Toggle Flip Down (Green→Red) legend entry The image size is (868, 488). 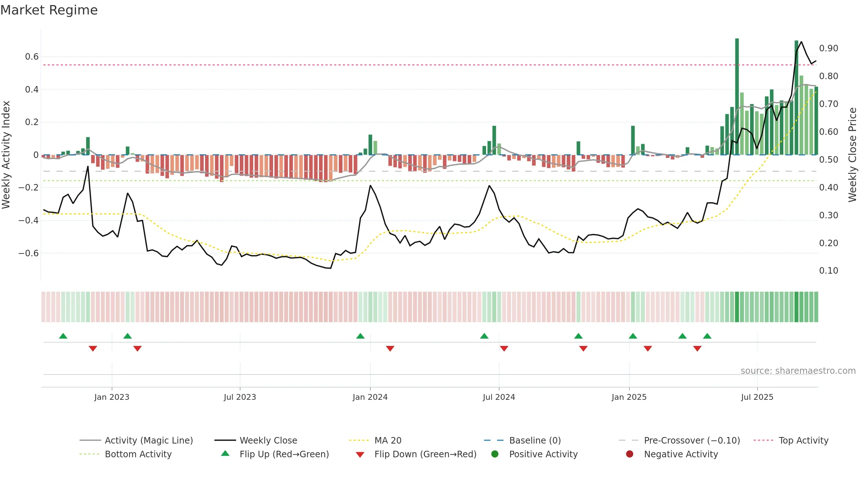coord(416,454)
